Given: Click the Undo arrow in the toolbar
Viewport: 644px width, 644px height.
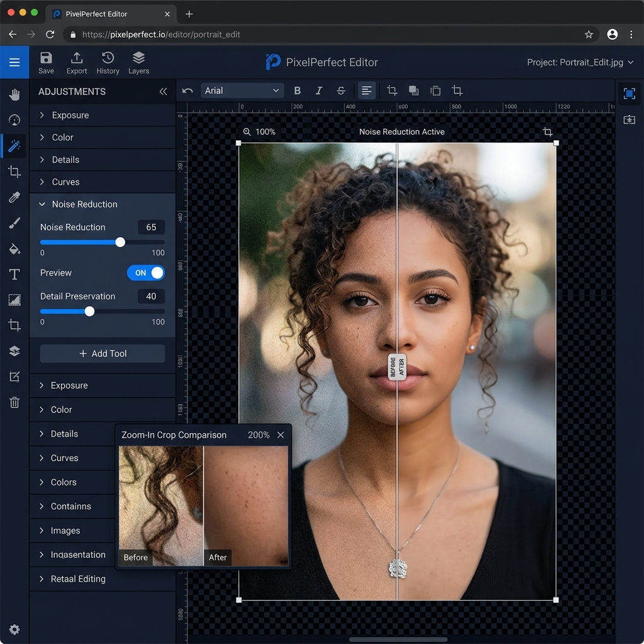Looking at the screenshot, I should pos(187,91).
